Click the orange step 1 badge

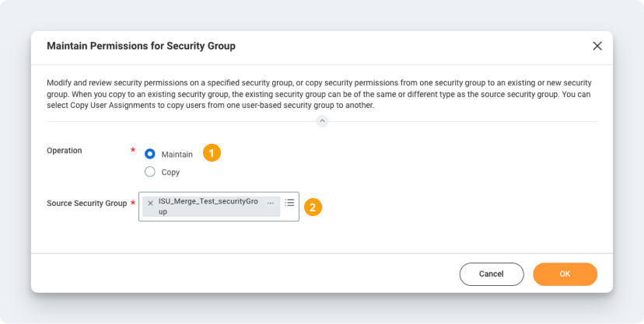click(x=212, y=153)
